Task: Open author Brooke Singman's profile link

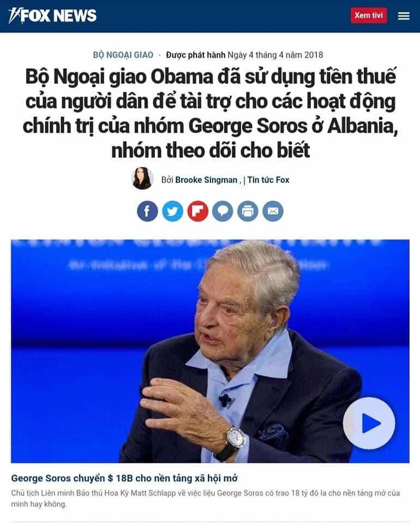Action: point(206,180)
